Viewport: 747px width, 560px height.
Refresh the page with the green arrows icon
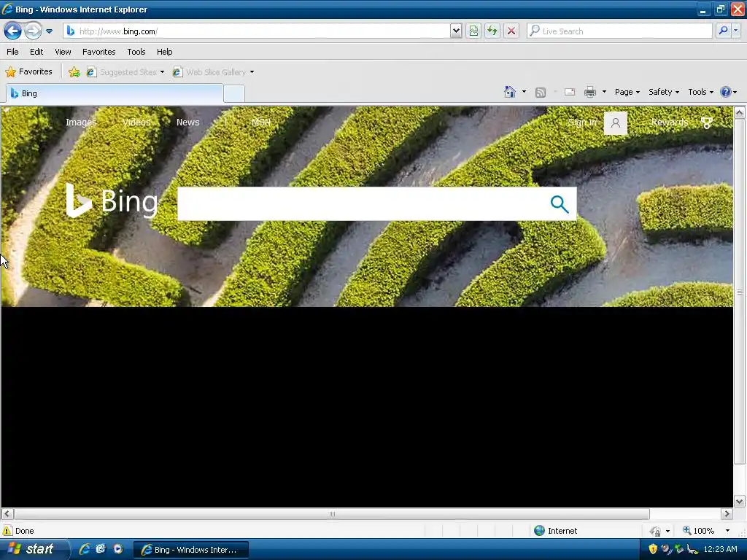492,31
